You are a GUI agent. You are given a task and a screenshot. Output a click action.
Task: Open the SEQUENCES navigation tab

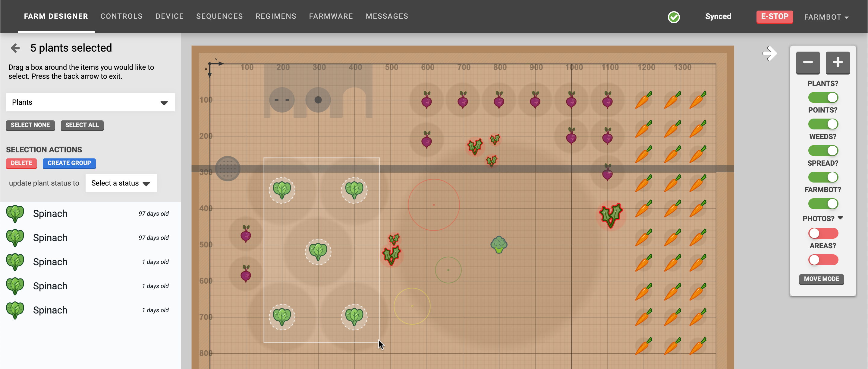tap(219, 16)
